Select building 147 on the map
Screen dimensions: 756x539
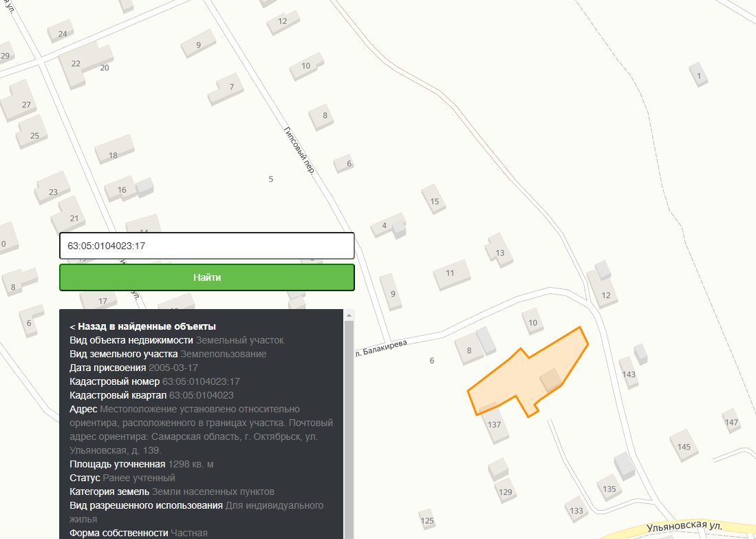click(731, 422)
